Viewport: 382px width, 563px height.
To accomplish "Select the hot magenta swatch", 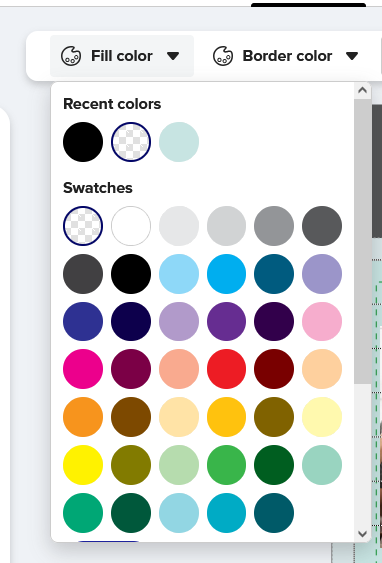I will (83, 369).
